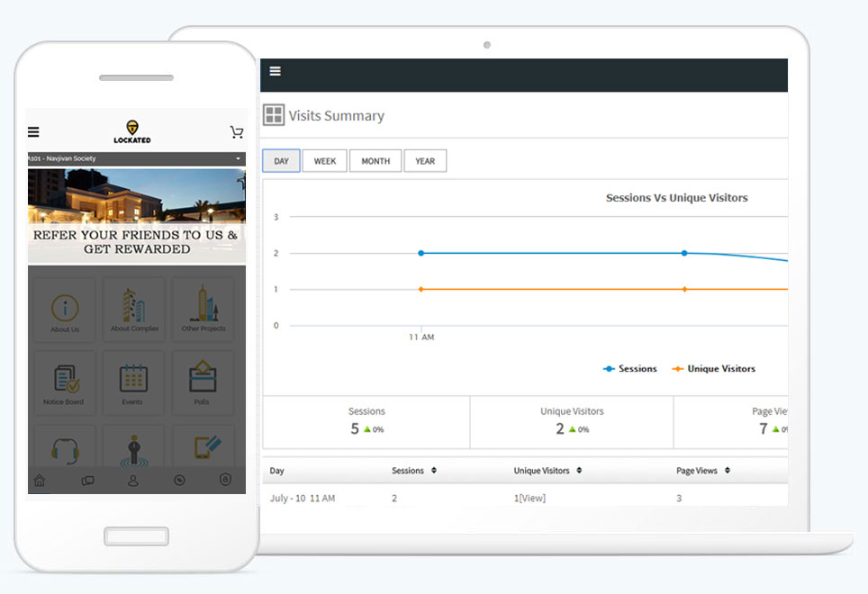Click the July - 10 11 AM cell
This screenshot has height=594, width=868.
(303, 499)
